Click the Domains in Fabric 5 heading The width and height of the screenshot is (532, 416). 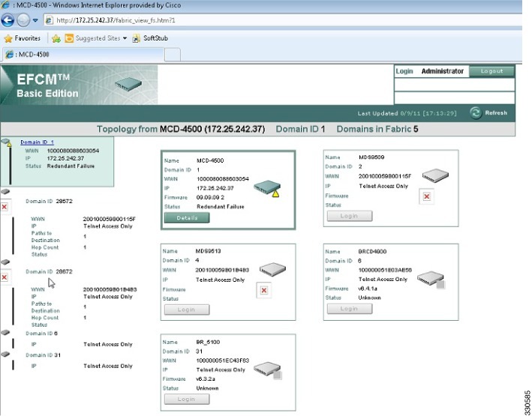point(377,129)
